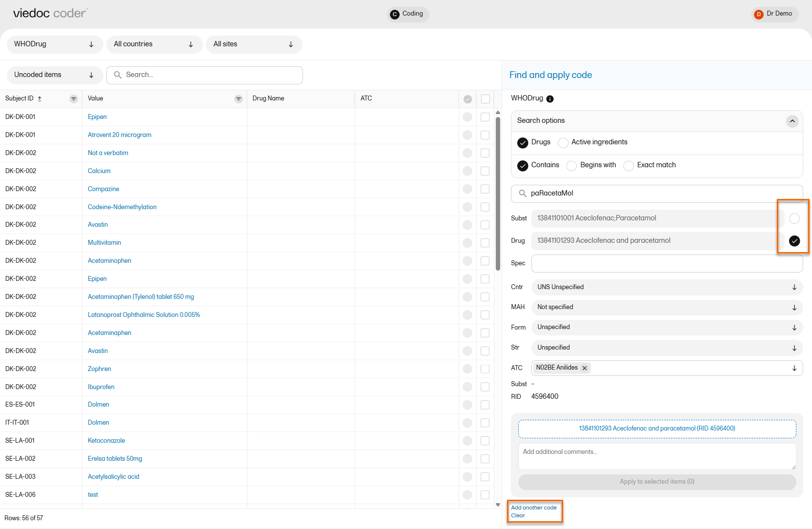Click the Subject ID filter icon
Screen dimensions: 812x529
[74, 99]
